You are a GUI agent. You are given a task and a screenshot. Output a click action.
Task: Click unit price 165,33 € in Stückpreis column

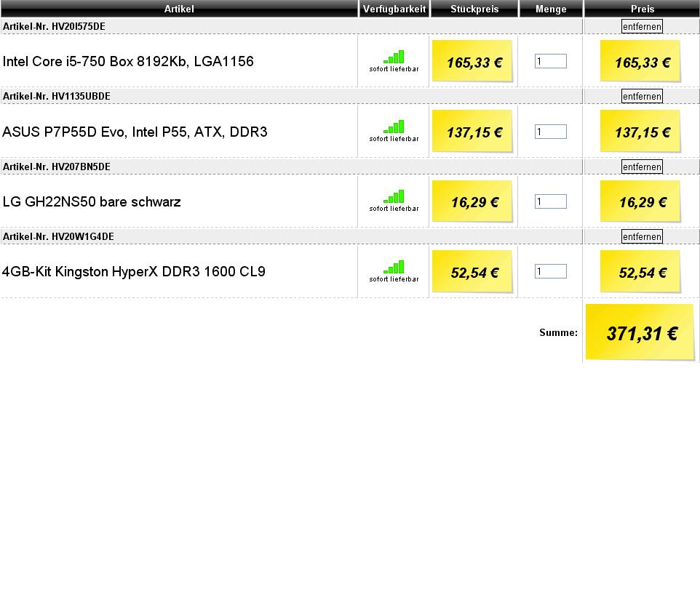pos(472,61)
